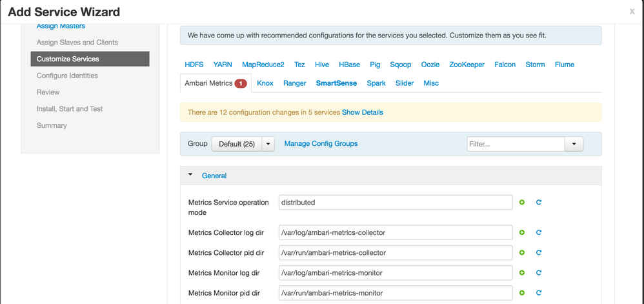Click undo icon for Metrics Collector log dir

(538, 232)
